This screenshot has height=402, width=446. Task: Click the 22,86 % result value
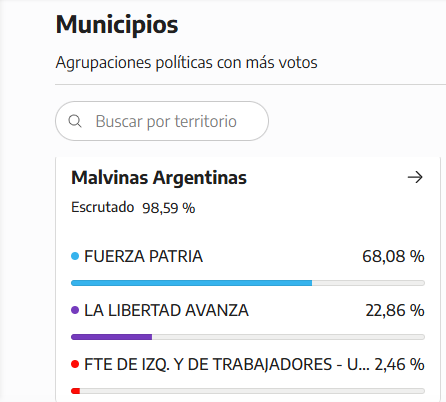(x=395, y=310)
